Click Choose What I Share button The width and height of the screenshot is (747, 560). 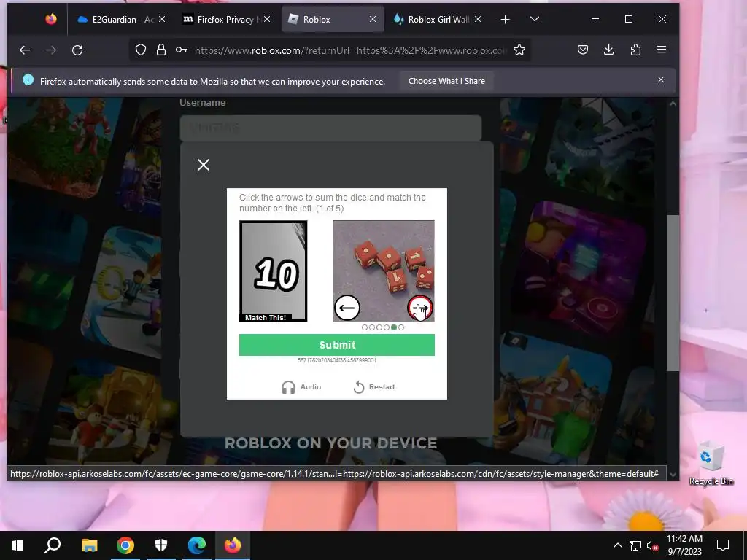(446, 82)
